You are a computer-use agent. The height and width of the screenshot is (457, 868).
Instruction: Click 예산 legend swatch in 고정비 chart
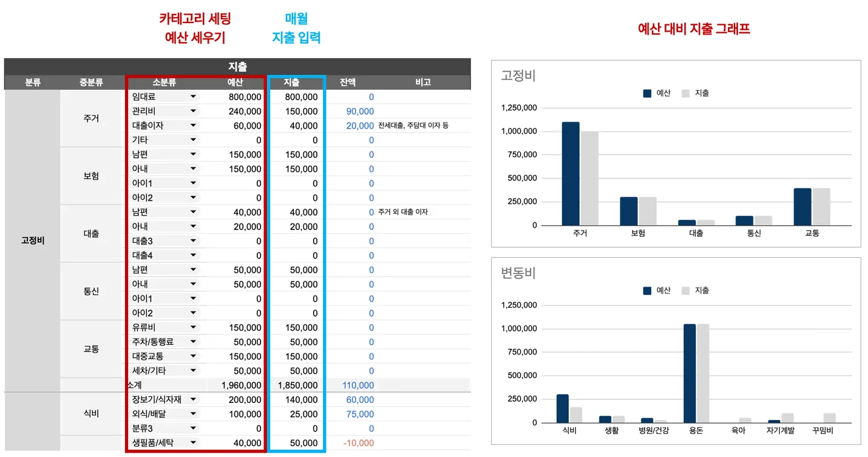[647, 93]
